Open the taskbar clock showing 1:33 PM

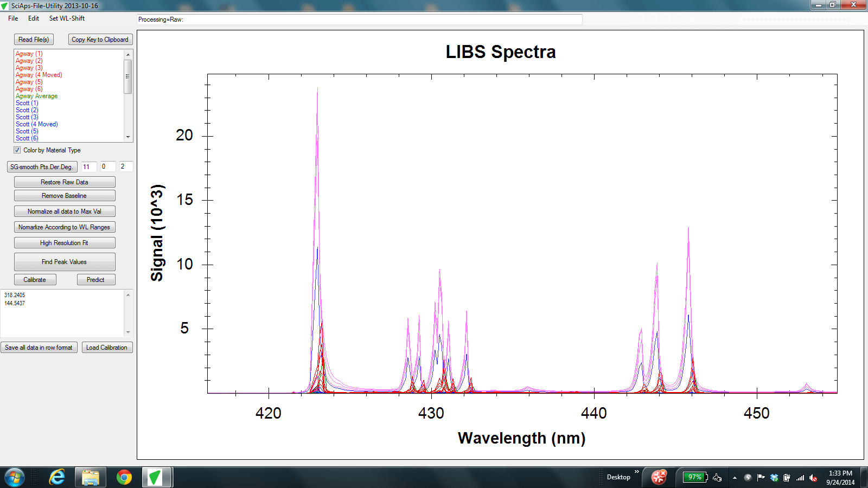click(840, 478)
